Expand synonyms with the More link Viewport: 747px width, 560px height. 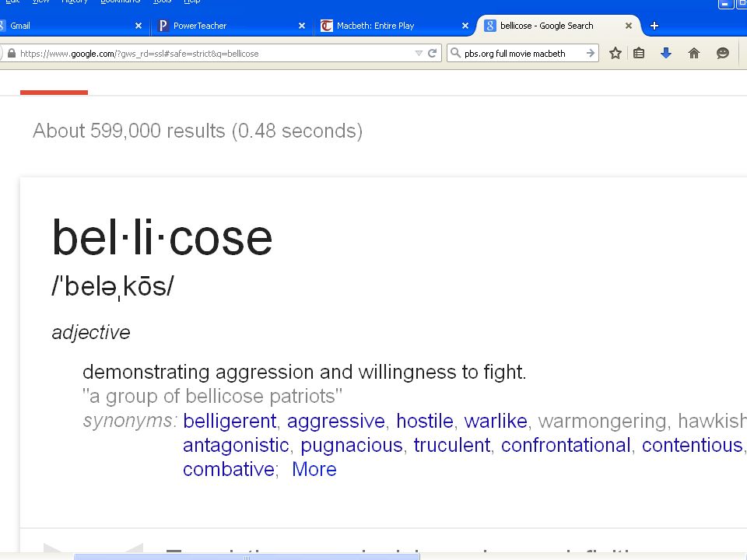coord(314,469)
